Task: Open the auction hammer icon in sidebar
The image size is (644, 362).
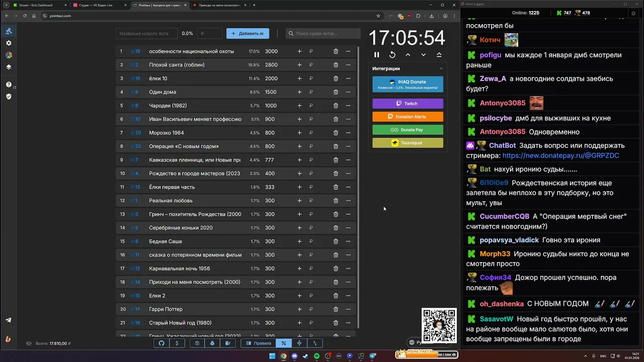Action: 9,31
